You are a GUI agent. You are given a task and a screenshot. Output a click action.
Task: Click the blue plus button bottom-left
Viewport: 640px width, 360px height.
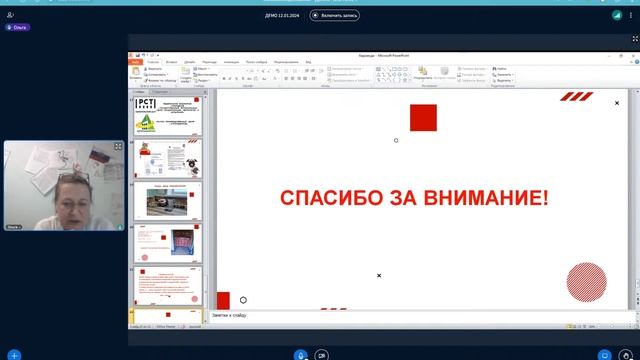click(14, 355)
